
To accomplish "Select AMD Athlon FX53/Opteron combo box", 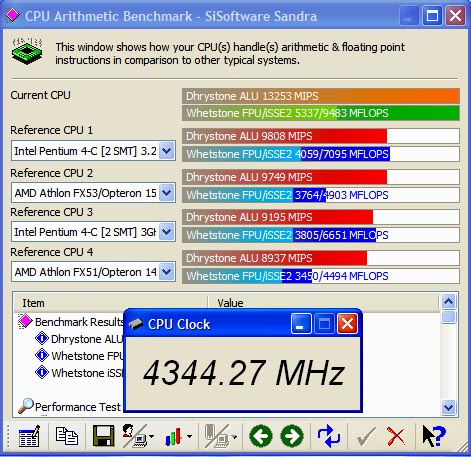I will coord(93,193).
